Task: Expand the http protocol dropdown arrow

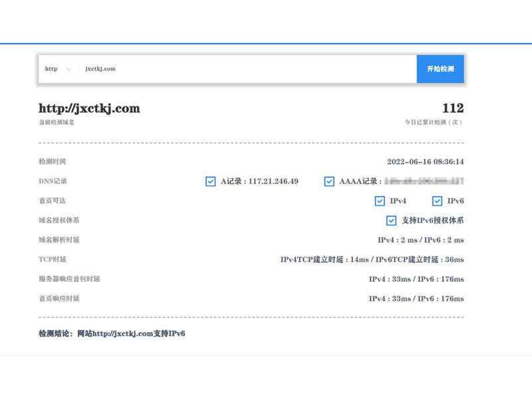Action: 68,69
